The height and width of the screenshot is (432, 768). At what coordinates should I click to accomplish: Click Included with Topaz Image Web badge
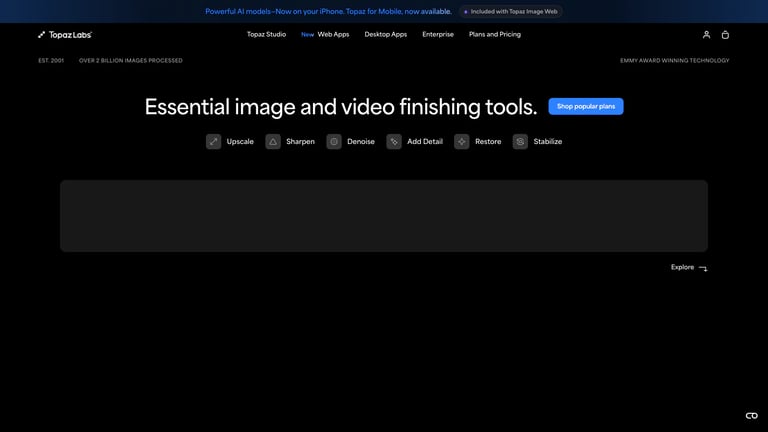pyautogui.click(x=511, y=11)
